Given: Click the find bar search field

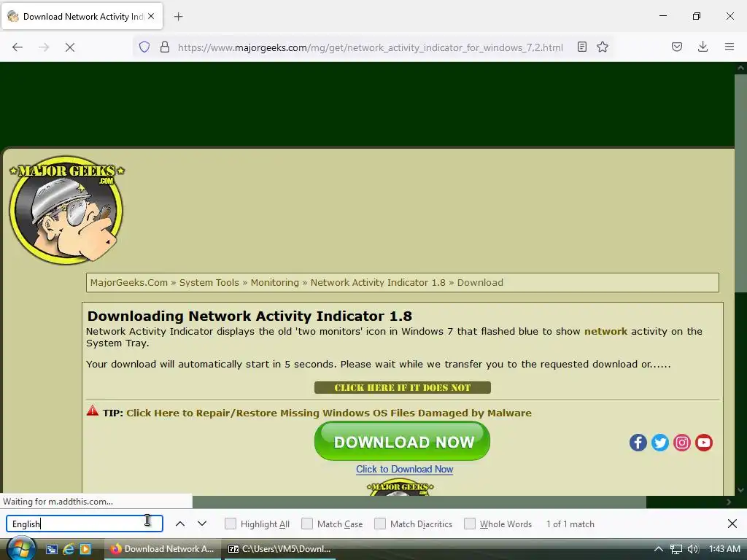Looking at the screenshot, I should click(x=85, y=524).
